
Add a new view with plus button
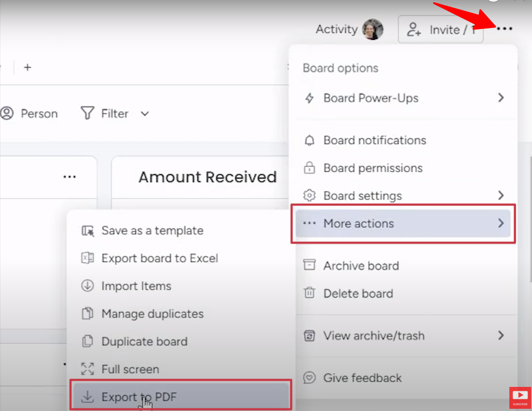pos(27,67)
